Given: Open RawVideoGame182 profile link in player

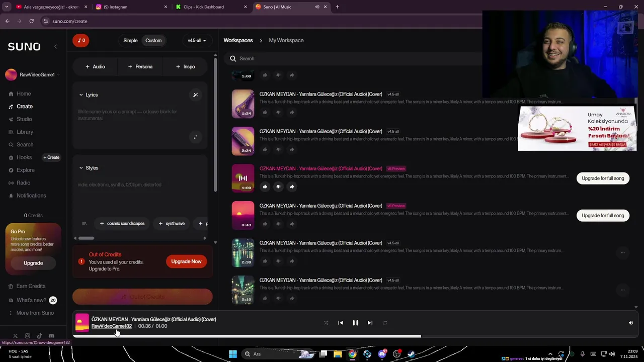Looking at the screenshot, I should click(112, 326).
